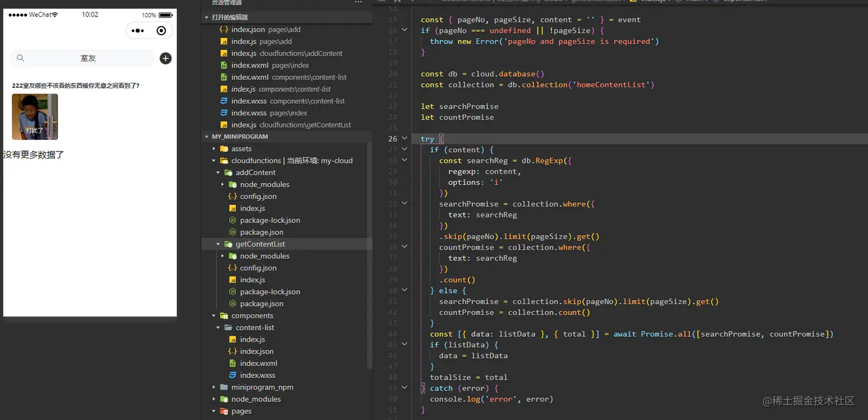Click the magnifier icon in the simulator search bar
Screen dimensions: 868x420
pyautogui.click(x=21, y=58)
